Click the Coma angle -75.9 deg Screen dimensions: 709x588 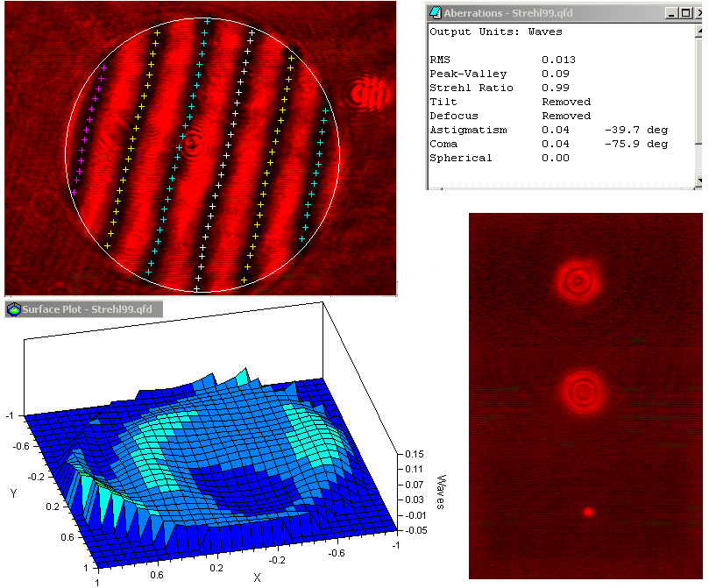(x=635, y=144)
